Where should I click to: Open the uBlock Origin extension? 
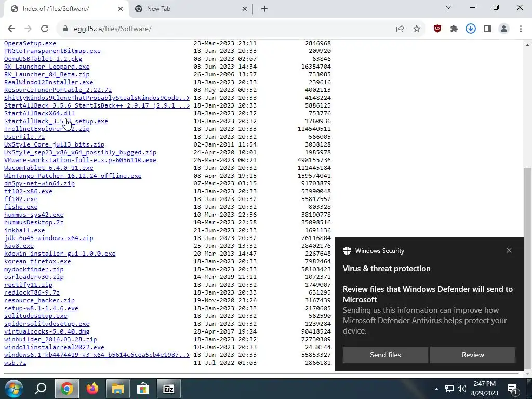click(437, 29)
